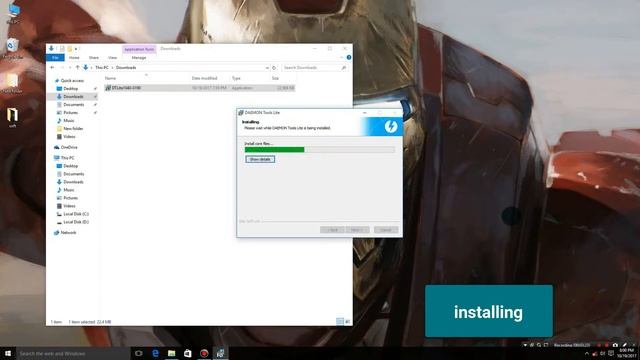This screenshot has height=360, width=640.
Task: Open the Recycle Bin desktop icon
Action: click(13, 49)
